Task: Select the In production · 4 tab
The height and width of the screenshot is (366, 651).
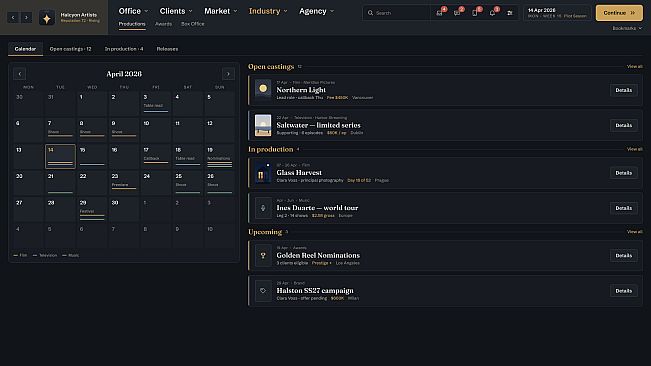Action: [x=124, y=49]
